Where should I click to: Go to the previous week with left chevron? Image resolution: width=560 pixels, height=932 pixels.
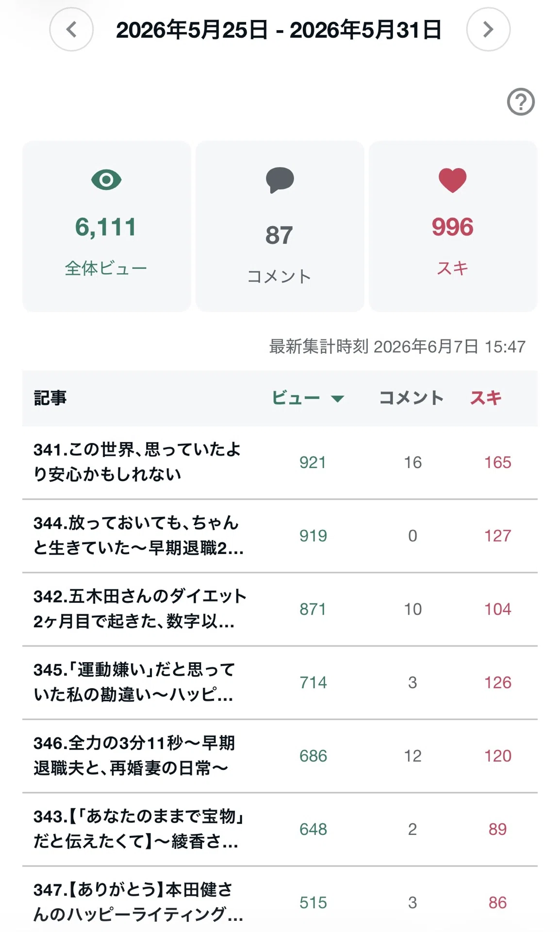[71, 30]
